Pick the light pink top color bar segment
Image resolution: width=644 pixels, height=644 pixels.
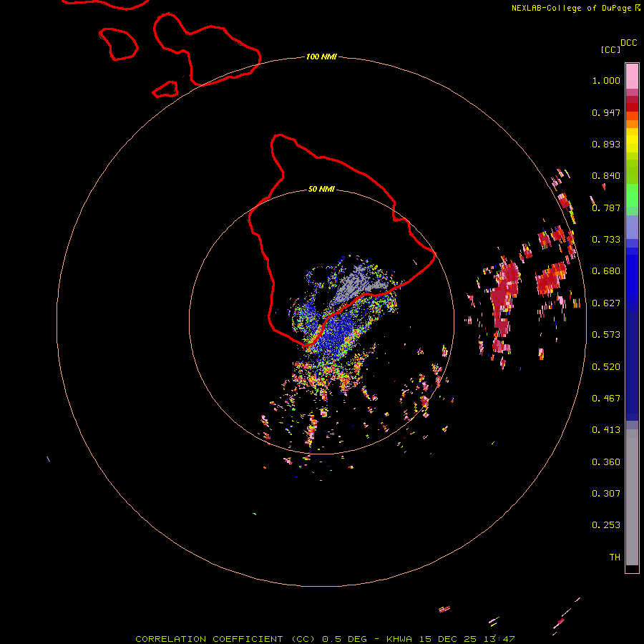pyautogui.click(x=632, y=77)
